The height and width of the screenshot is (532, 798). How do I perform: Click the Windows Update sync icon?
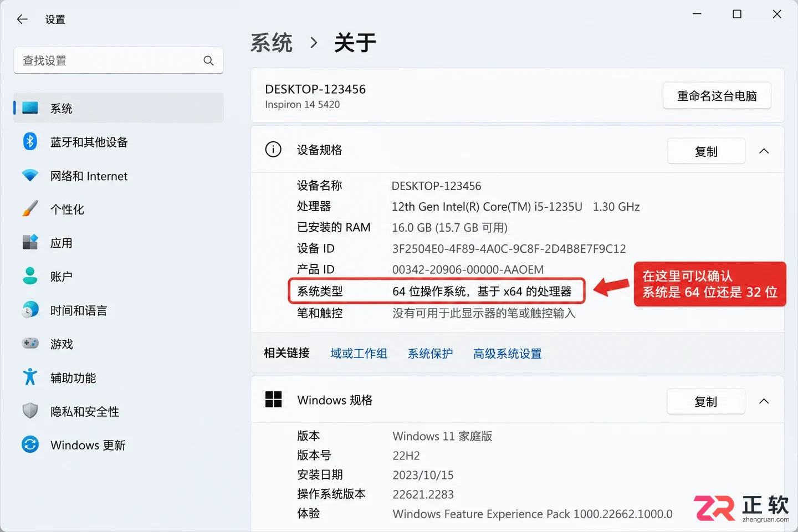(30, 444)
